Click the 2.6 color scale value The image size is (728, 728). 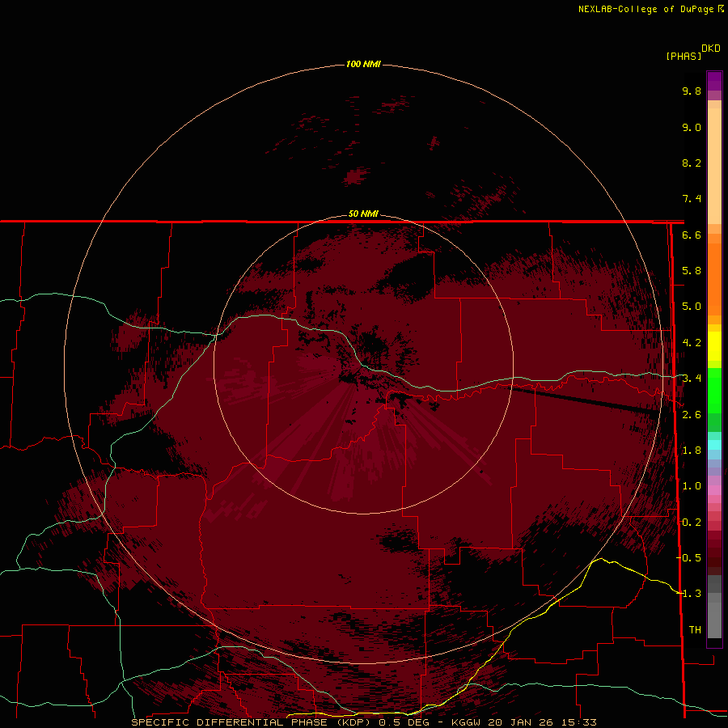click(x=692, y=415)
